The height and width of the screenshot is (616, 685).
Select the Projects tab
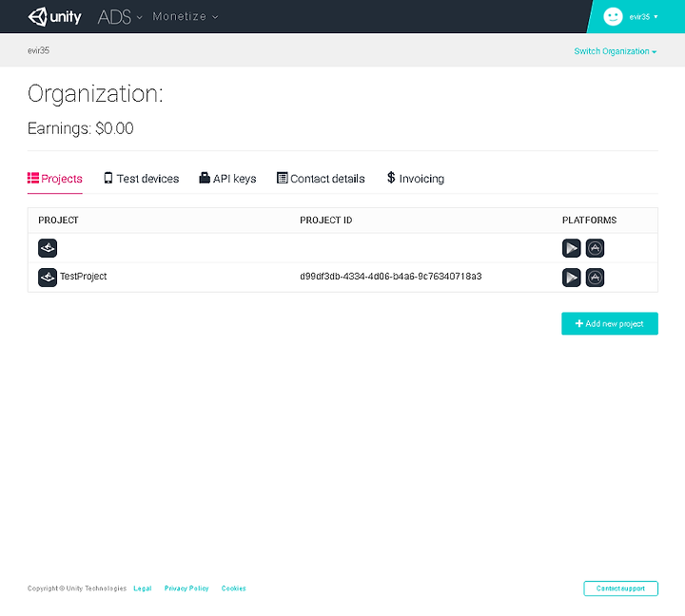point(55,179)
